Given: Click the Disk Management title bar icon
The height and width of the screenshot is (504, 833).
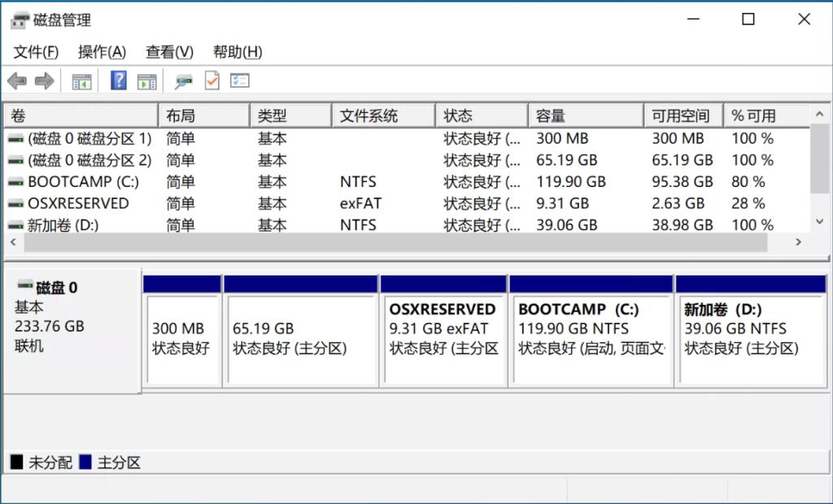Looking at the screenshot, I should (x=18, y=19).
